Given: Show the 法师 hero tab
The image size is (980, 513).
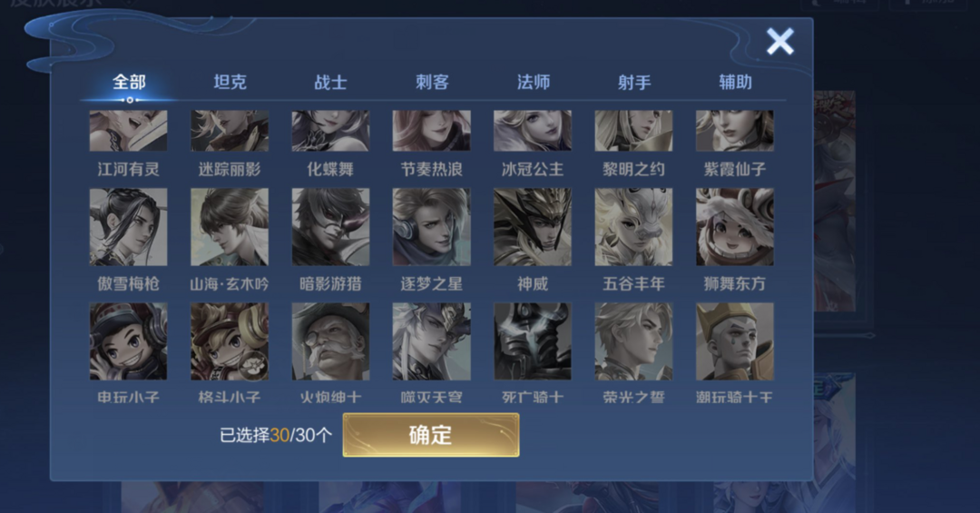Looking at the screenshot, I should point(534,82).
